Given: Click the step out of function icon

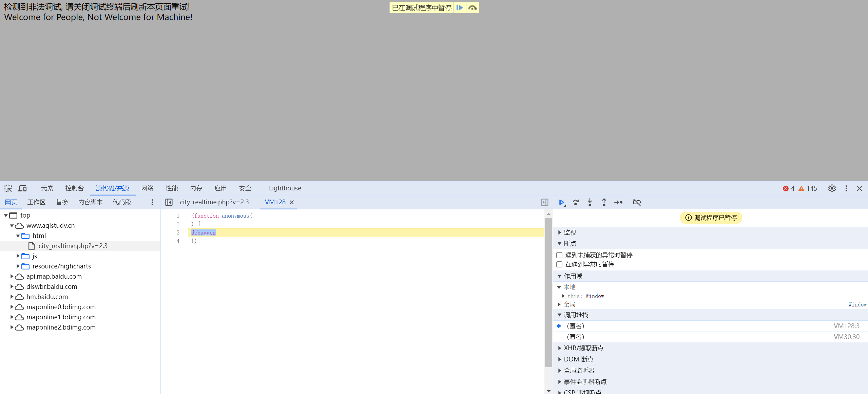Looking at the screenshot, I should pyautogui.click(x=604, y=203).
